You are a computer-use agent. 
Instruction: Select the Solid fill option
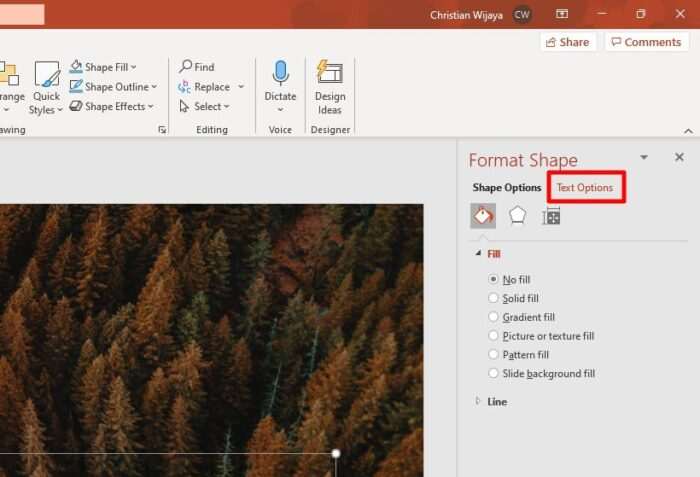point(513,298)
